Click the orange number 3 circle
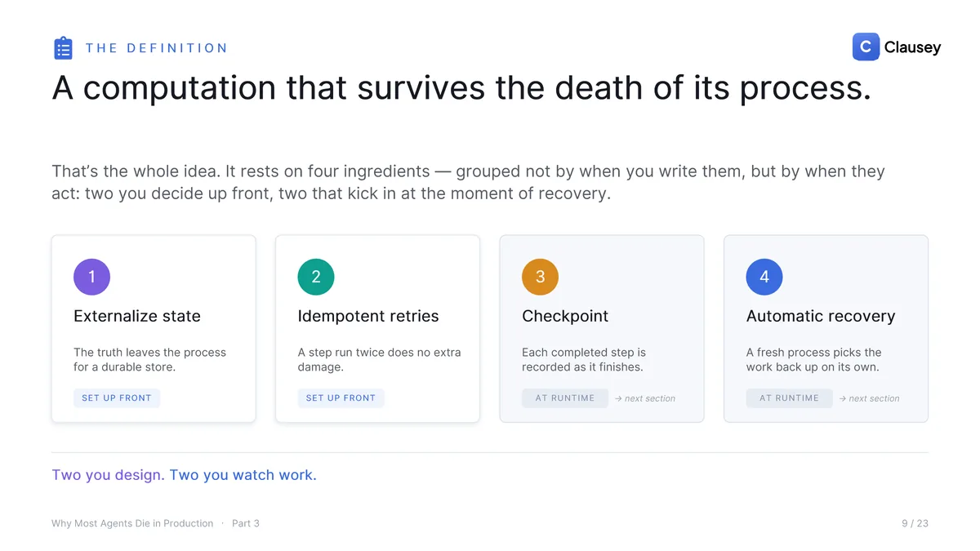This screenshot has height=551, width=980. pos(540,277)
